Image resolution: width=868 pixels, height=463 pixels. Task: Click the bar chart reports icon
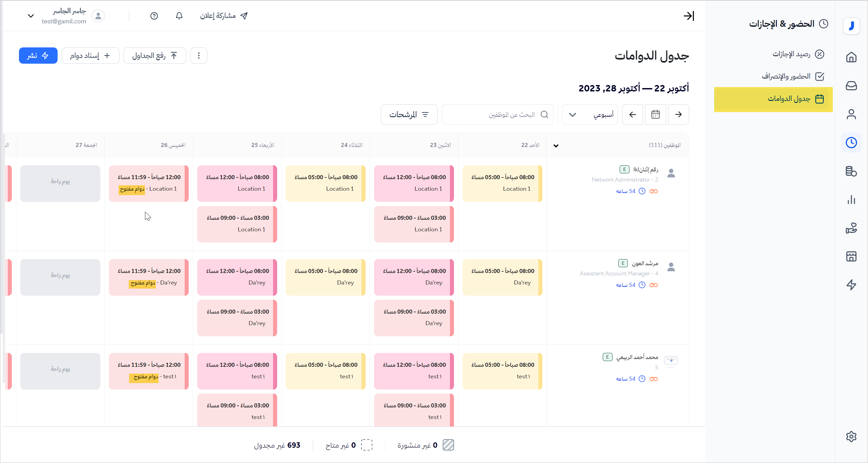coord(851,200)
